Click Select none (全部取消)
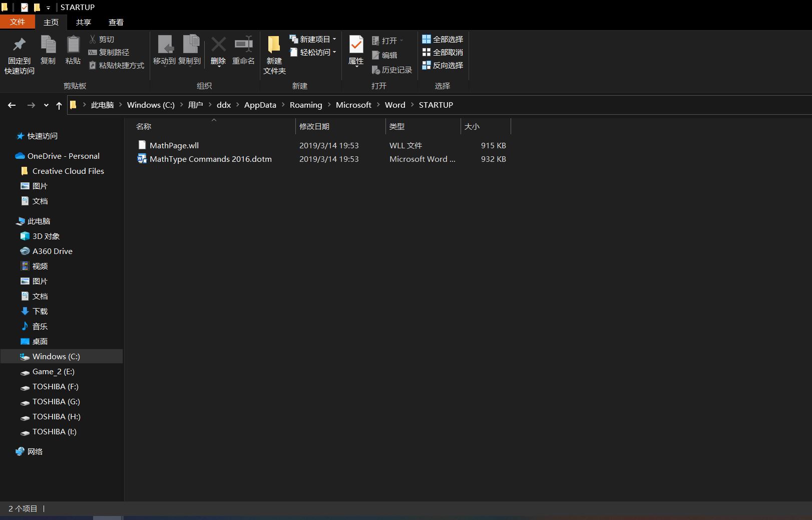Screen dimensions: 812x520 tap(443, 52)
